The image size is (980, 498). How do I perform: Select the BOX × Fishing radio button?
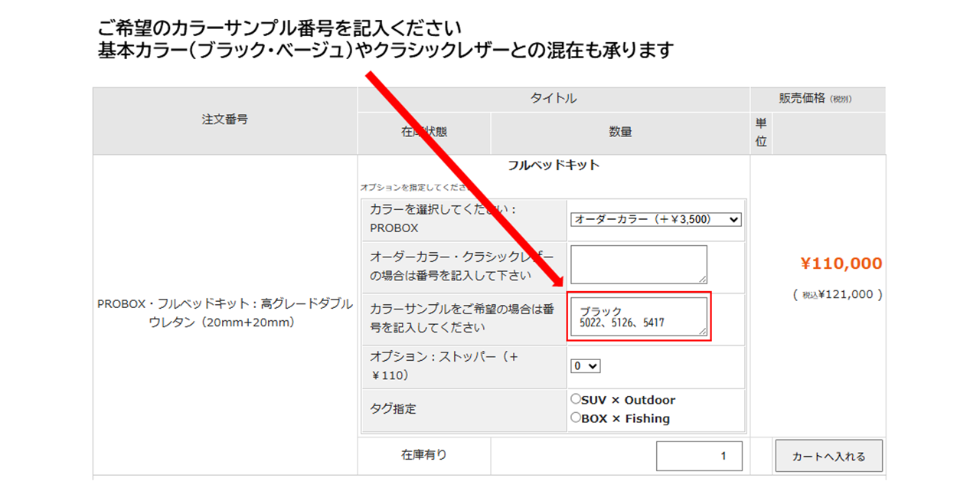(x=577, y=418)
